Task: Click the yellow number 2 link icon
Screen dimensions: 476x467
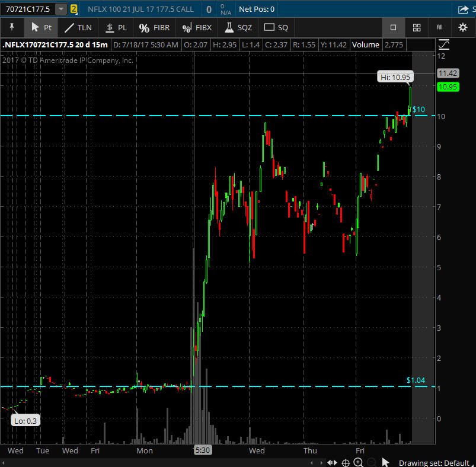Action: (x=74, y=9)
